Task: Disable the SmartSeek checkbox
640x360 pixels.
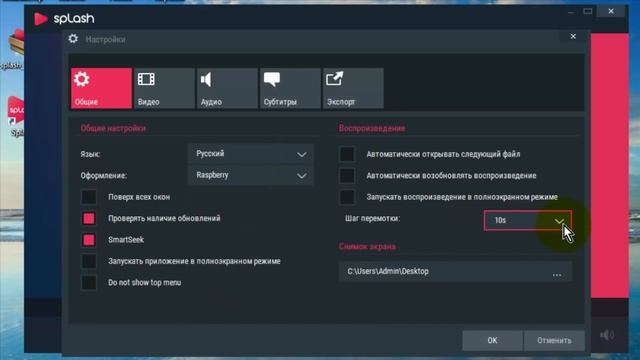Action: pos(89,240)
